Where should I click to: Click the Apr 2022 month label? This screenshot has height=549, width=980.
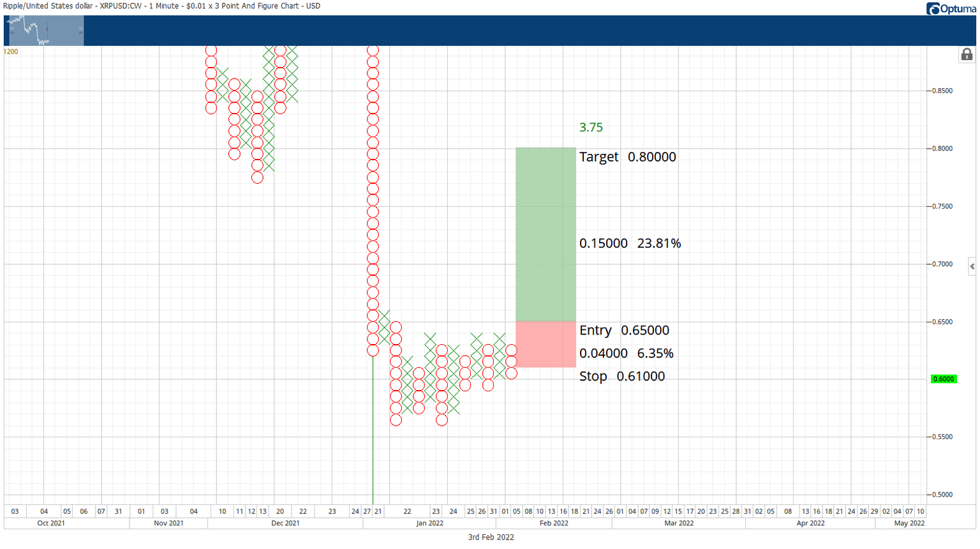coord(810,523)
